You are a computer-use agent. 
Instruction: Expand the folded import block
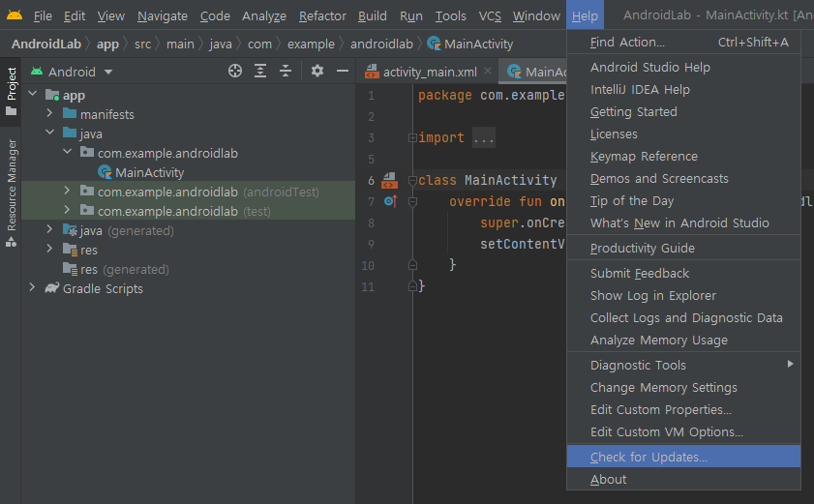(412, 137)
